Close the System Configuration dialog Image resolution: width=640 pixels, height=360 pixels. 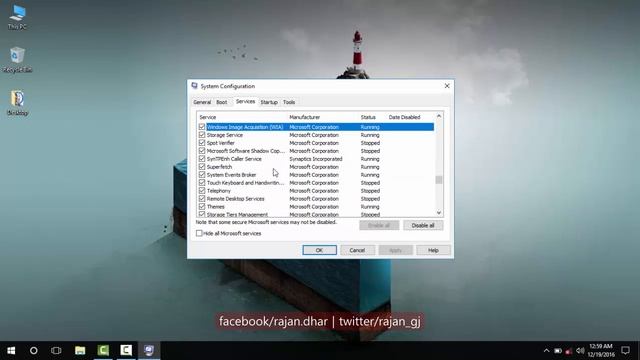pyautogui.click(x=447, y=86)
